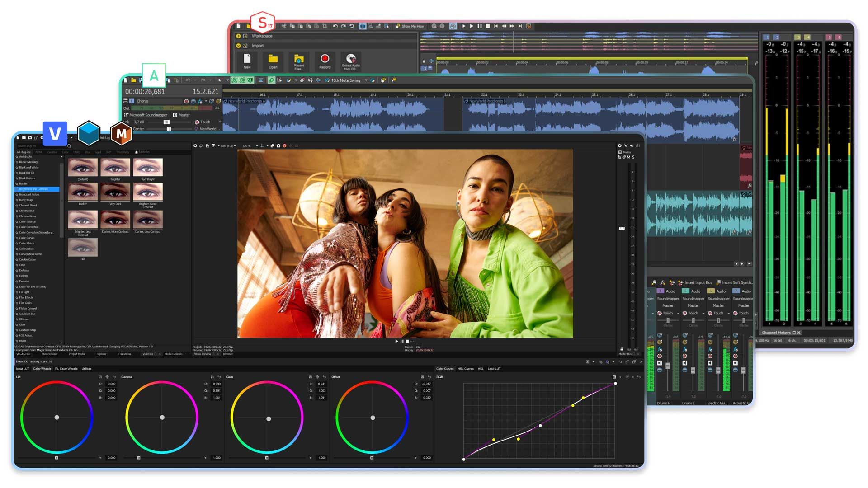Viewport: 868px width, 488px height.
Task: Open the Video Preview settings gear icon
Action: point(195,145)
